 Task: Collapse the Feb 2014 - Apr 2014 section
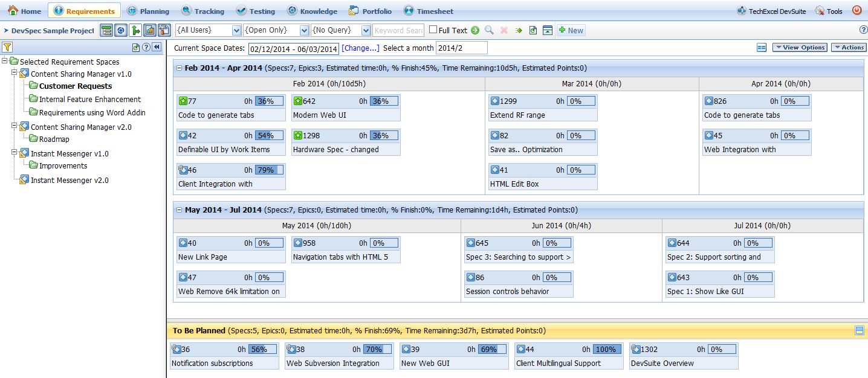pos(179,68)
